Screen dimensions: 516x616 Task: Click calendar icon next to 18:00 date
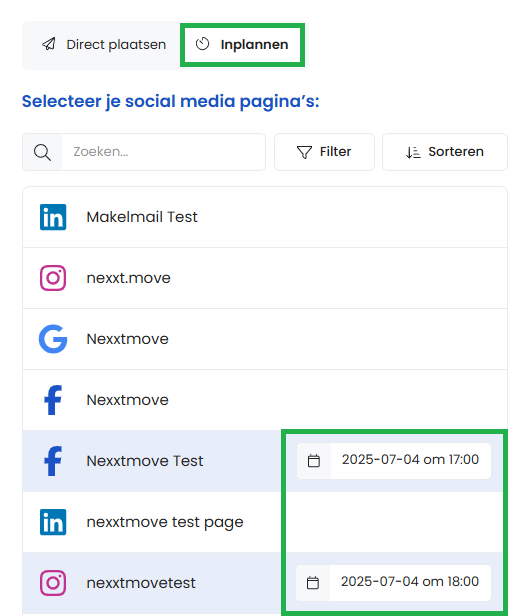[313, 583]
